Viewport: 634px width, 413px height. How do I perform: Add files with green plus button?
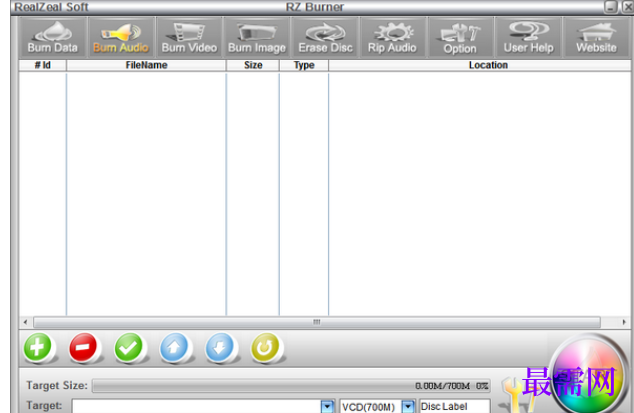click(x=37, y=347)
